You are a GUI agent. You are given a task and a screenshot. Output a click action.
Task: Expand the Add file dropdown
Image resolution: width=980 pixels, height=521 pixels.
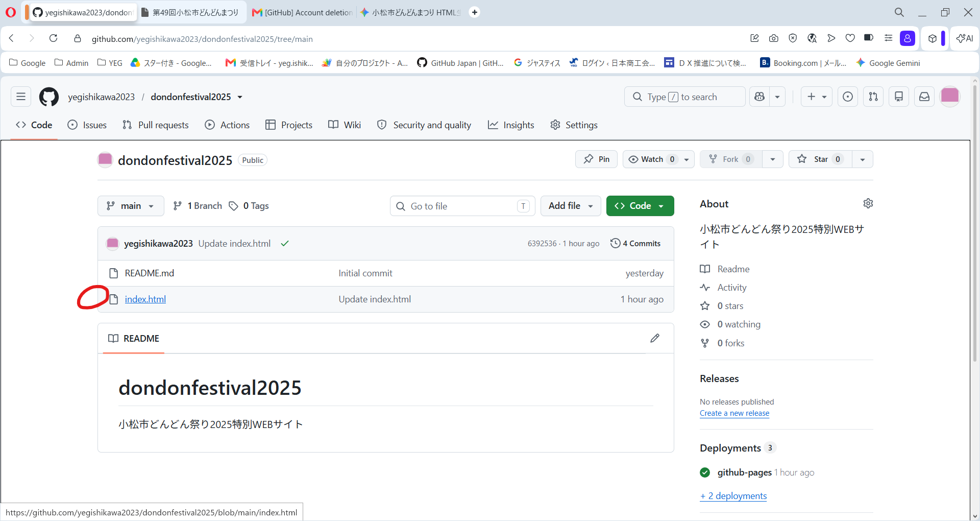pyautogui.click(x=571, y=206)
